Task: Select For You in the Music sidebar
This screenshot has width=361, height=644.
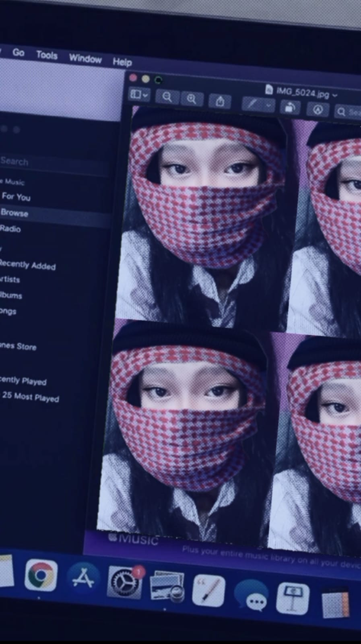Action: tap(16, 197)
